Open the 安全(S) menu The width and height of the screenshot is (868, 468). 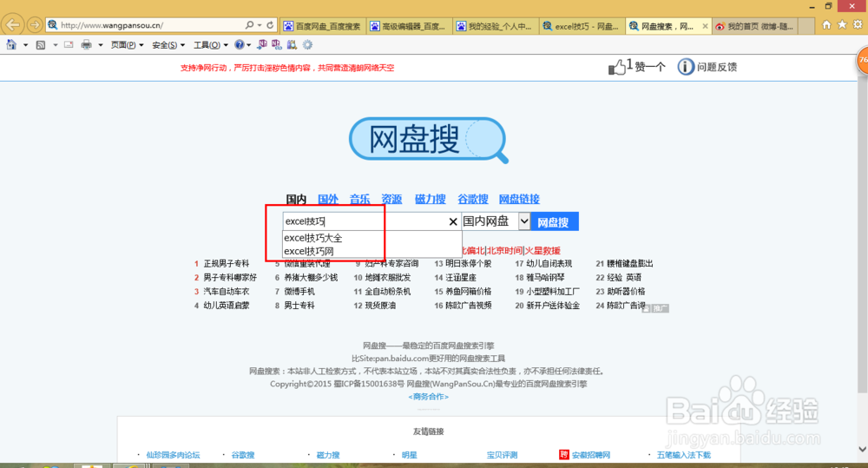[x=168, y=45]
